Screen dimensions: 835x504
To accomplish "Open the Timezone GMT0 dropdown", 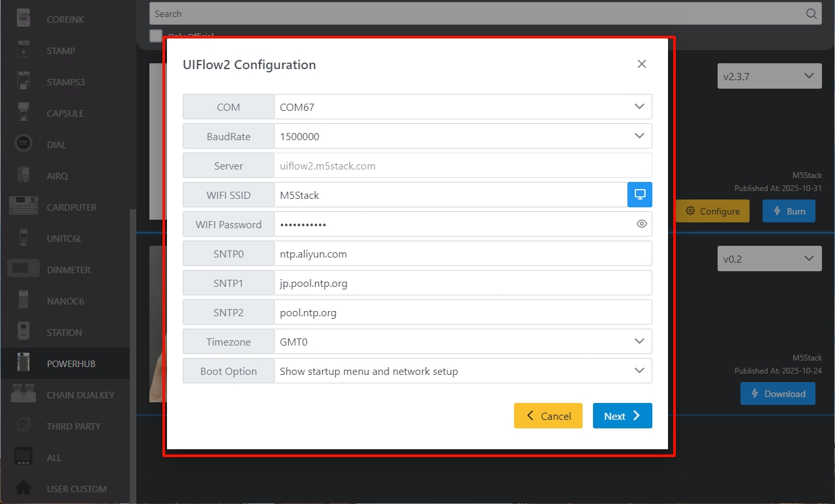I will (x=463, y=342).
